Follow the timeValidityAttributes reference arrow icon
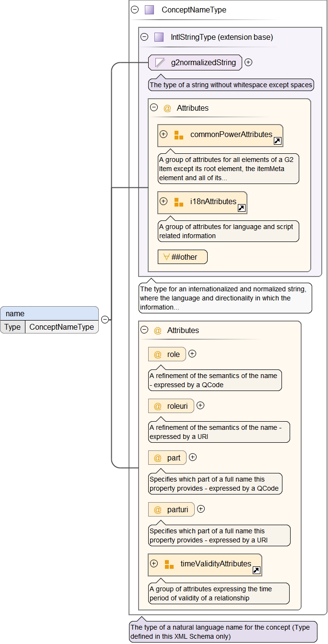 click(x=257, y=570)
